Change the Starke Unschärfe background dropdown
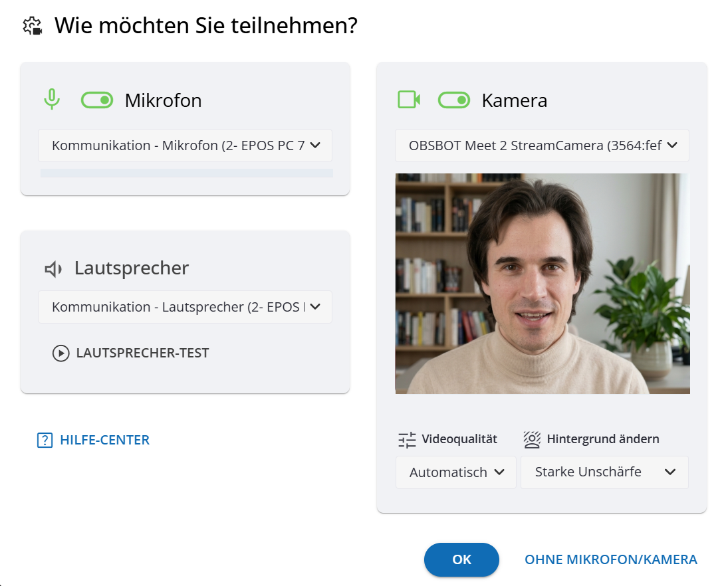728x586 pixels. (x=604, y=472)
